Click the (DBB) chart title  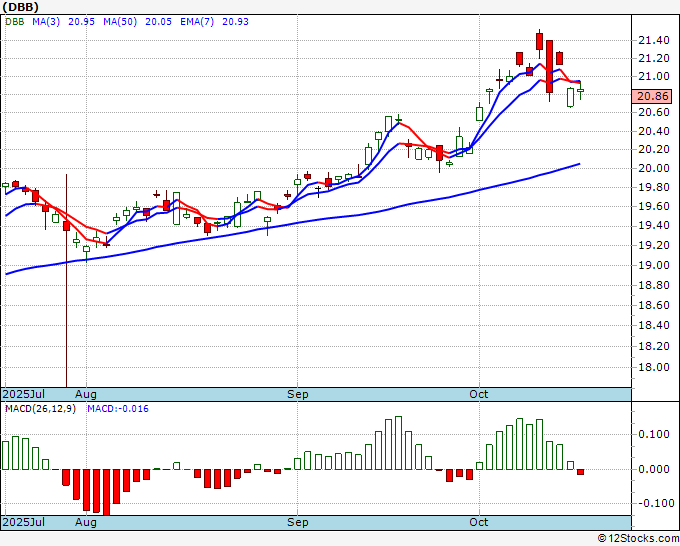tap(20, 7)
